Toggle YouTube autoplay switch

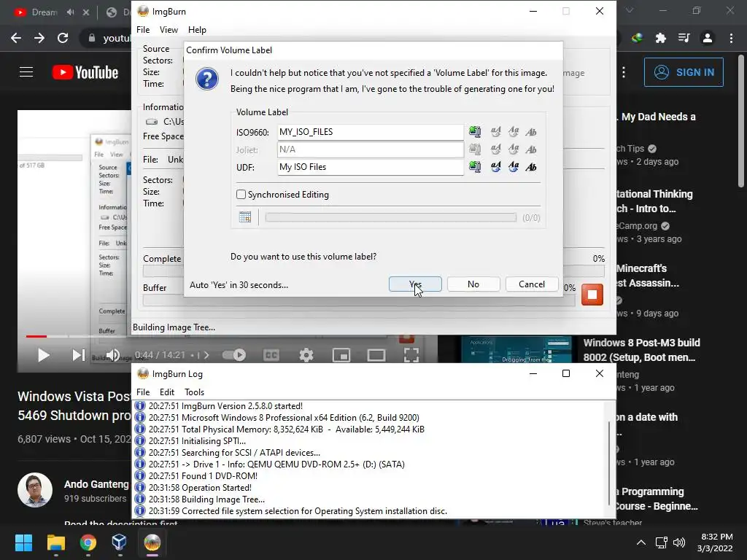tap(234, 355)
